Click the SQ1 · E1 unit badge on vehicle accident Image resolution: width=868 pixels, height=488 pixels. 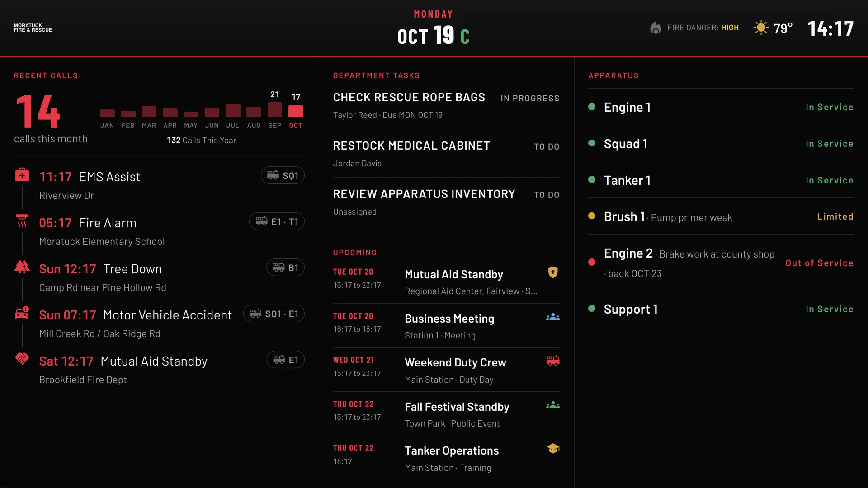pyautogui.click(x=274, y=314)
